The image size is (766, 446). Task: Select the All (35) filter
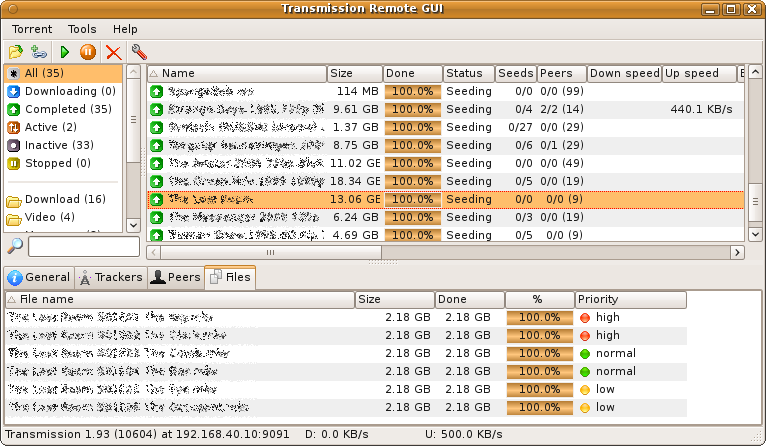pos(63,73)
